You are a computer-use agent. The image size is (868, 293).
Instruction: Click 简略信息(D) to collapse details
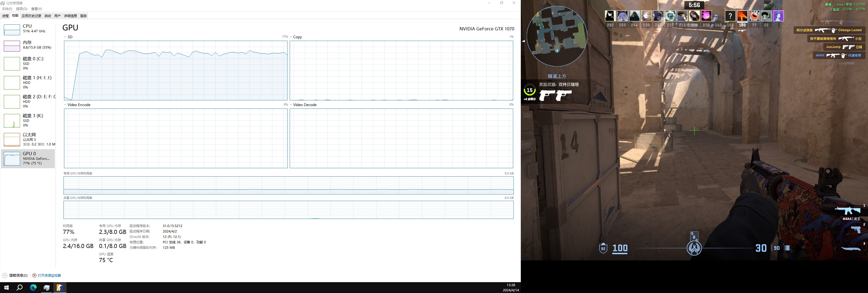pos(18,275)
